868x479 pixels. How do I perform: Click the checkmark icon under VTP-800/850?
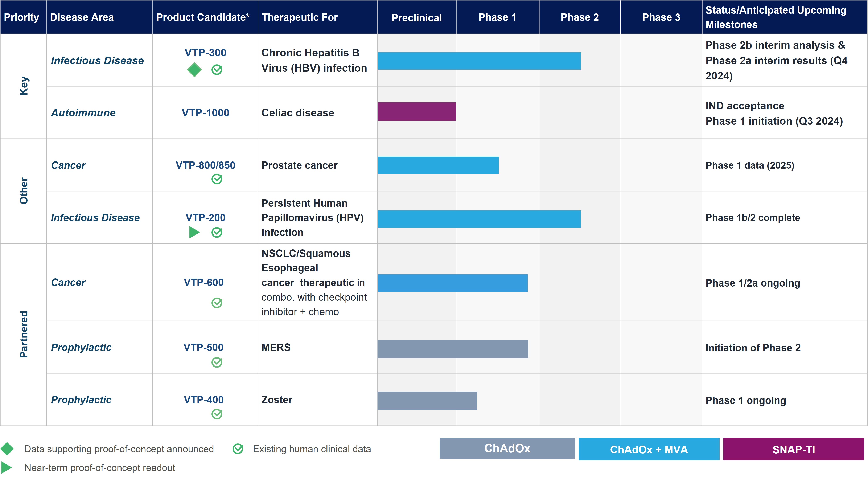coord(217,179)
